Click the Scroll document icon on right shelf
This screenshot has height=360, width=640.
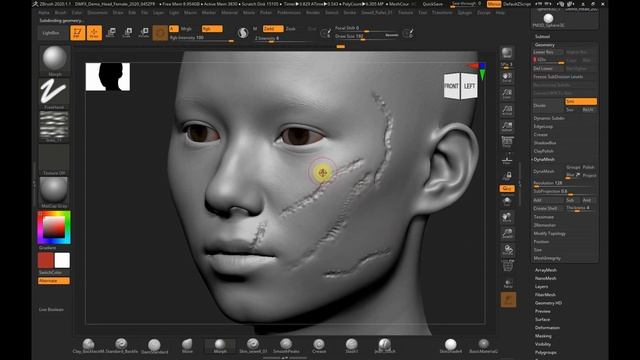(507, 77)
